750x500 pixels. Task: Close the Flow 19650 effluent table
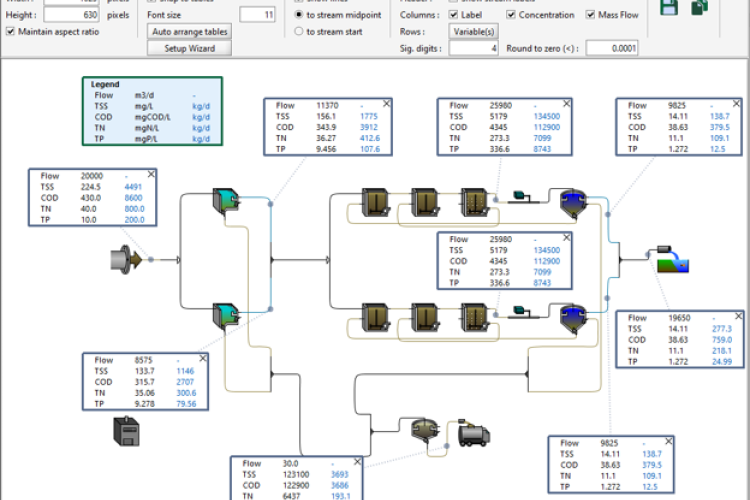[739, 316]
